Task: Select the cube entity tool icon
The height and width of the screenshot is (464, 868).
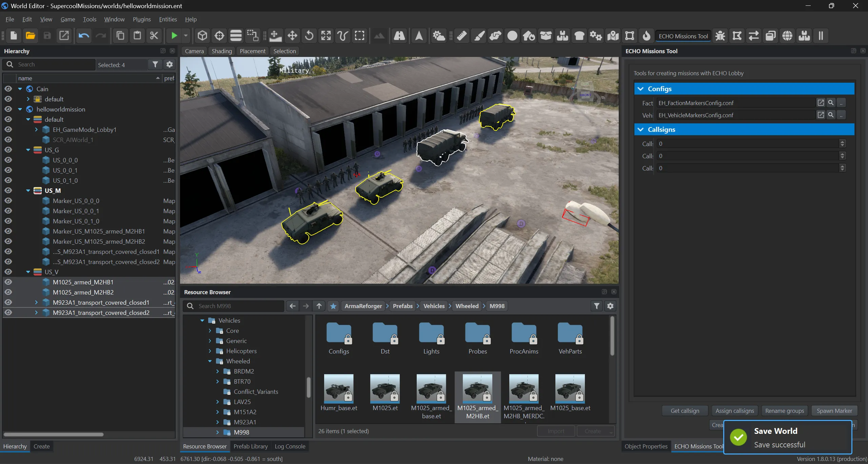Action: pos(202,36)
